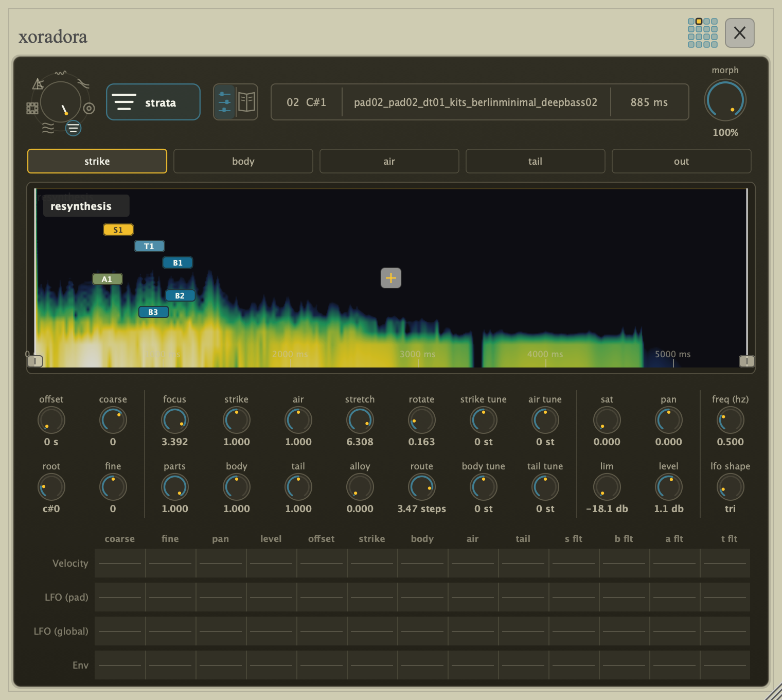The image size is (782, 700).
Task: Click the offset knob
Action: coord(51,420)
